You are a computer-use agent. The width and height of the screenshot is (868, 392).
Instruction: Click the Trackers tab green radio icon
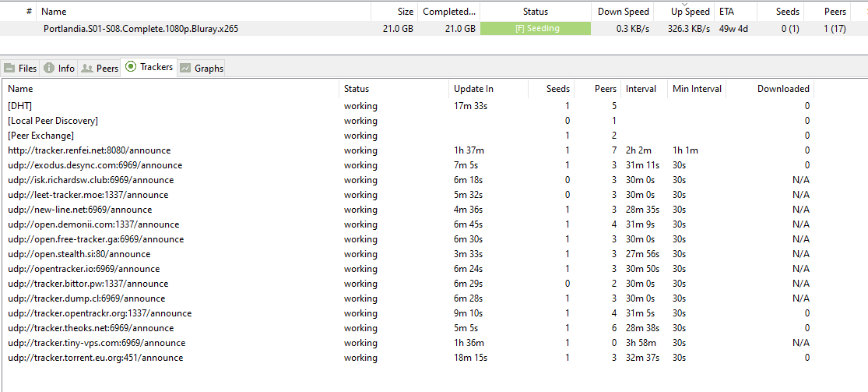(x=131, y=66)
